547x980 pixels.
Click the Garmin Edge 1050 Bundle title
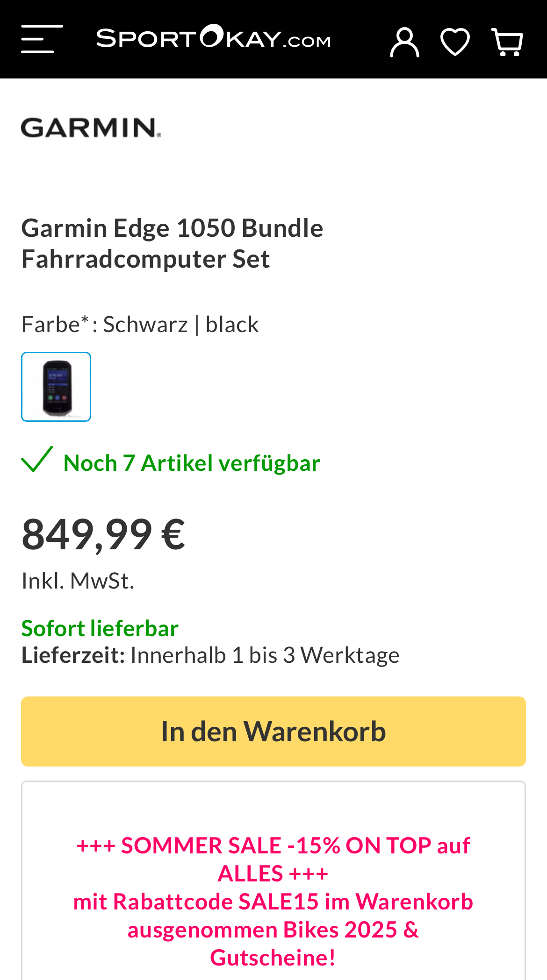pos(172,243)
